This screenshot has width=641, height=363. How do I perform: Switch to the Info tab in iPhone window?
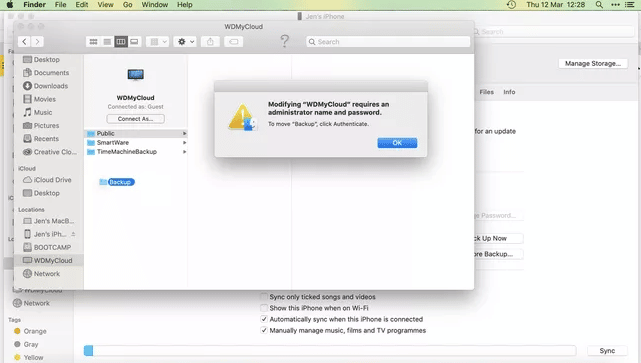pyautogui.click(x=509, y=92)
